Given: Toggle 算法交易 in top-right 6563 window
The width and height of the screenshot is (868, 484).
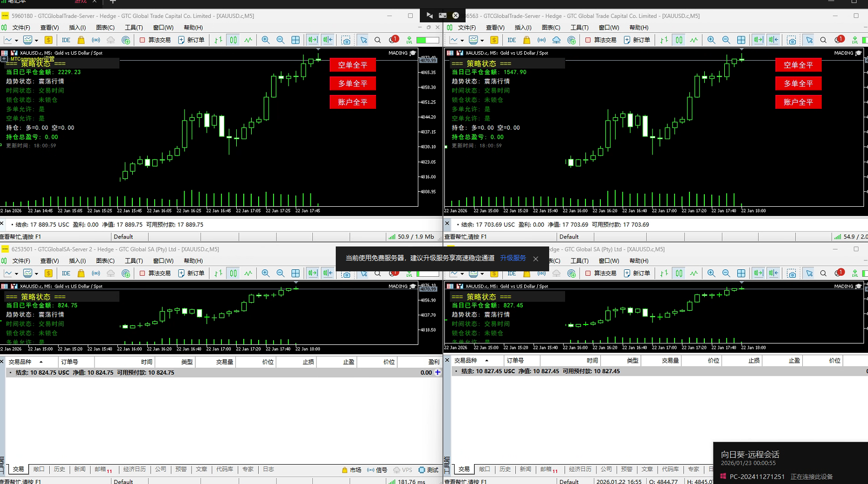Looking at the screenshot, I should [600, 40].
